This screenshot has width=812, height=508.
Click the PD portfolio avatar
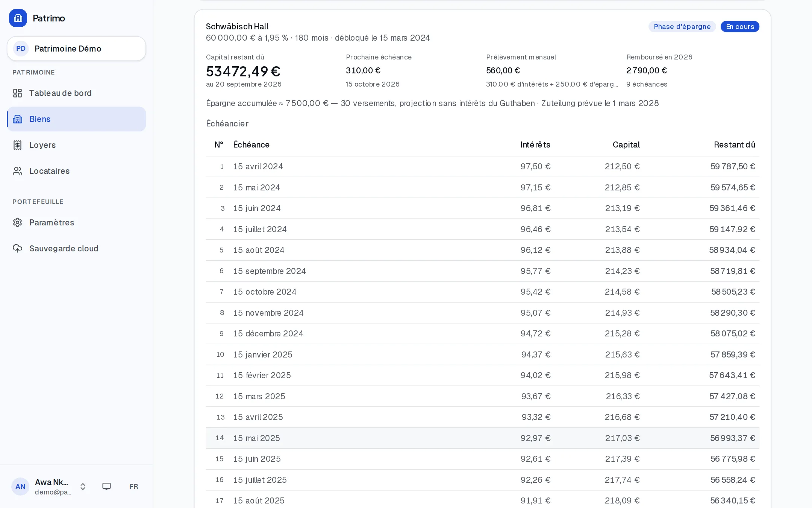pos(21,49)
